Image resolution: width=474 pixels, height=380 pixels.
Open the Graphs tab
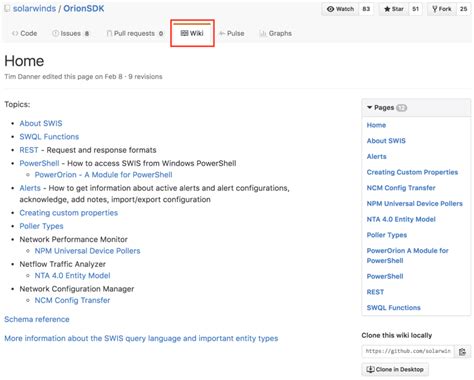tap(275, 33)
